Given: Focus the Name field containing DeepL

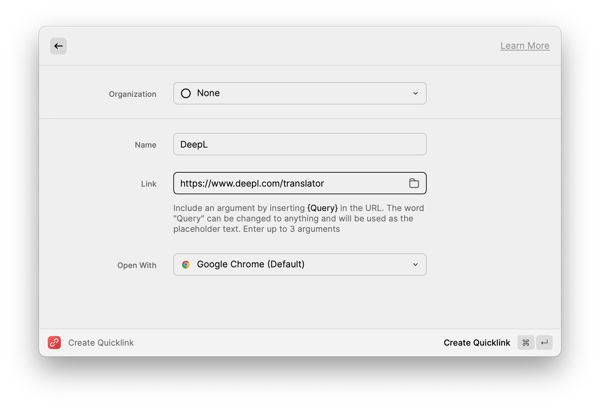Looking at the screenshot, I should tap(300, 144).
